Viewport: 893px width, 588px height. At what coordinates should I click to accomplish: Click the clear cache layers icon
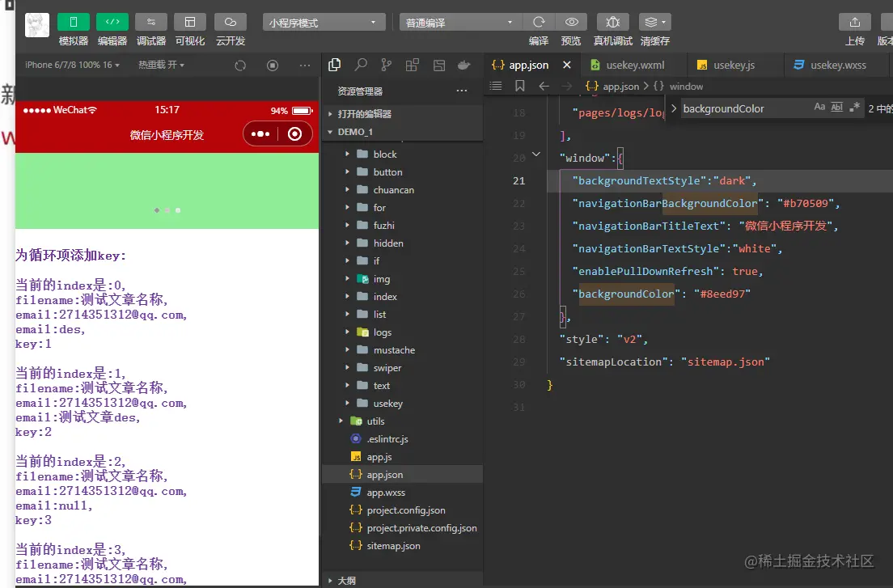click(655, 22)
